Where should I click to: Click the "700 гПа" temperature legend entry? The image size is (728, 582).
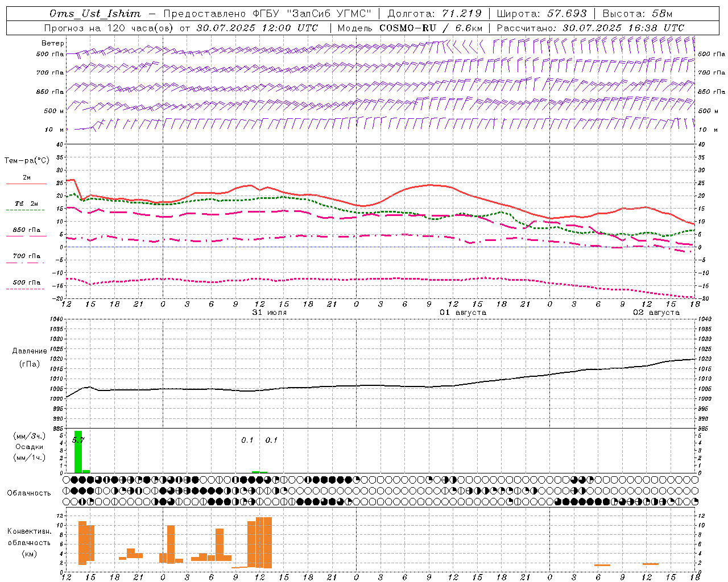coord(27,256)
